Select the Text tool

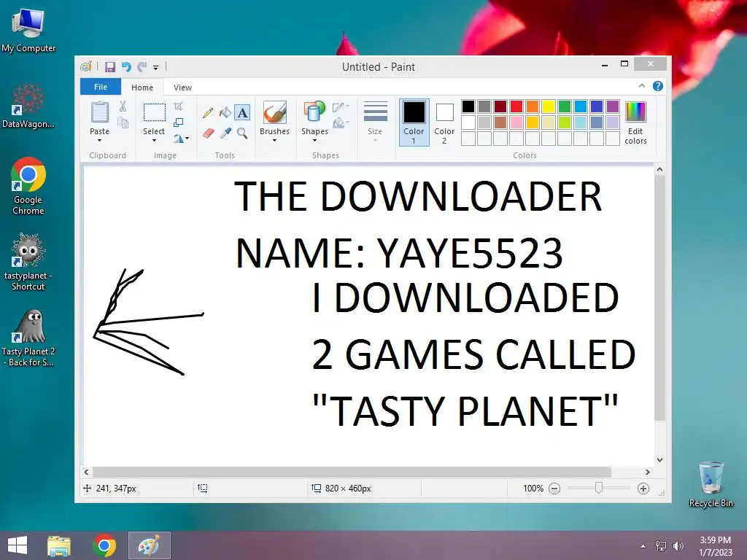pos(242,112)
